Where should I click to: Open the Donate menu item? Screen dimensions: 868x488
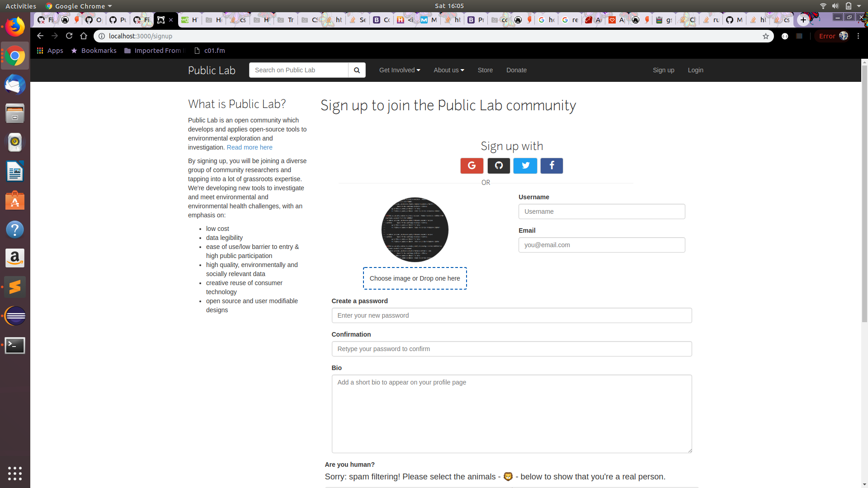click(516, 70)
